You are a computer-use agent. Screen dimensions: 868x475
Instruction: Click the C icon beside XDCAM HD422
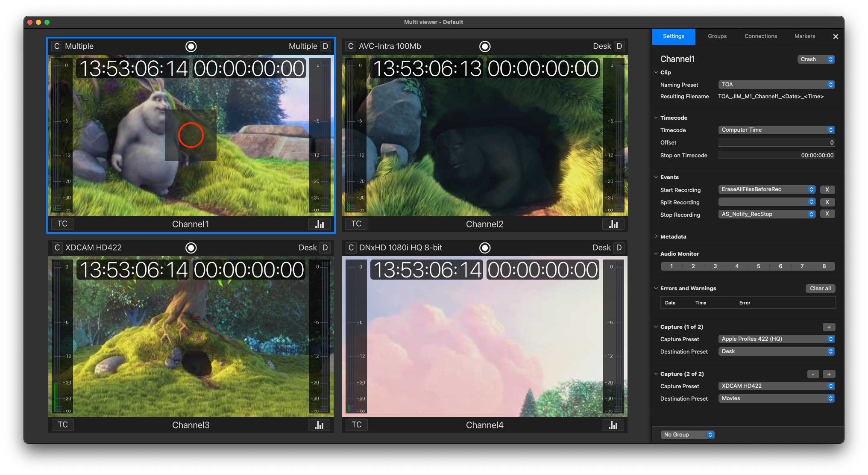point(57,248)
